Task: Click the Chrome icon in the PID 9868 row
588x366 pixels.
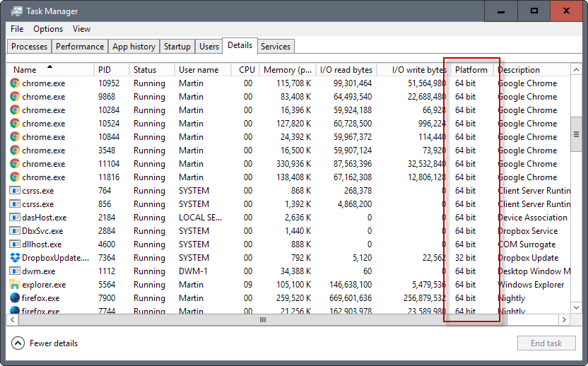Action: coord(15,97)
